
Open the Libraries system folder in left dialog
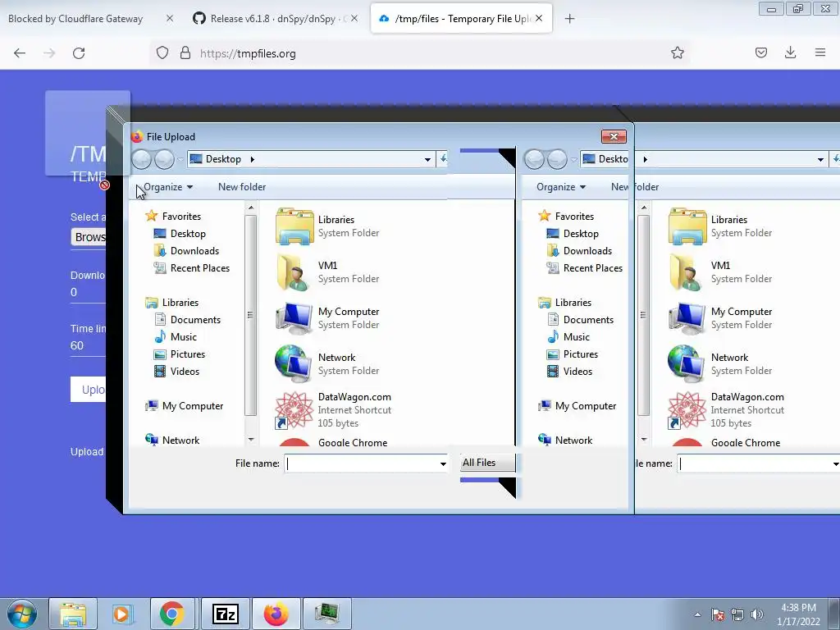pos(326,226)
